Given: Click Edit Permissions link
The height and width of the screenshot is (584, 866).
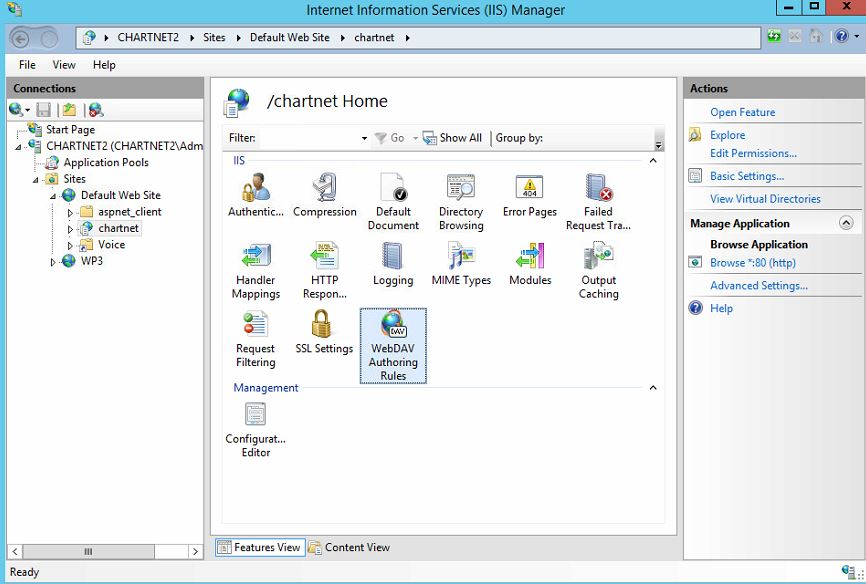Looking at the screenshot, I should [x=753, y=153].
